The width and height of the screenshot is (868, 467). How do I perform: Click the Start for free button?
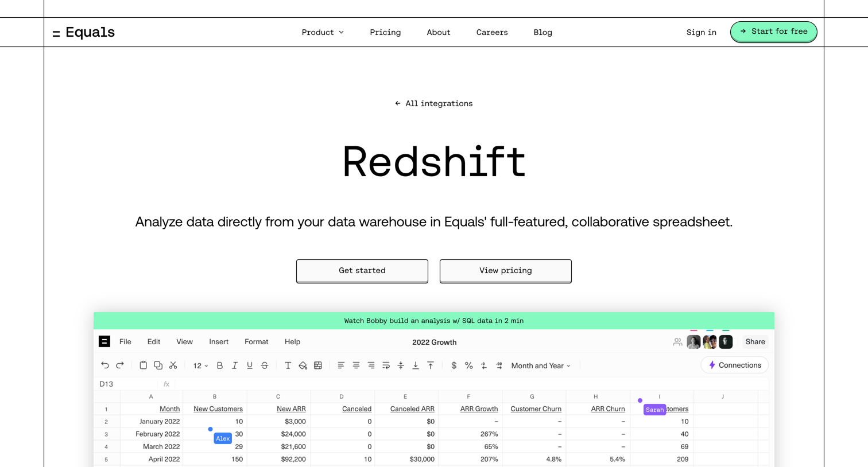pos(773,32)
